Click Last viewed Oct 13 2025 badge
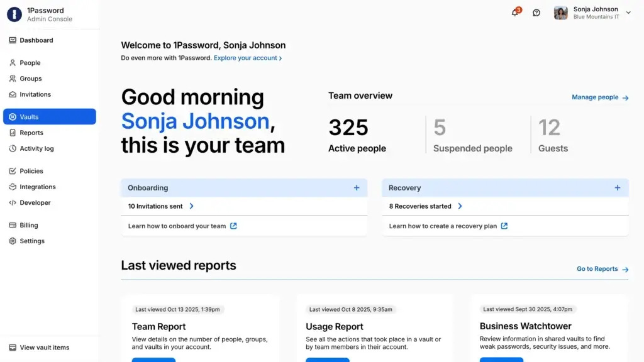644x362 pixels. (x=177, y=309)
